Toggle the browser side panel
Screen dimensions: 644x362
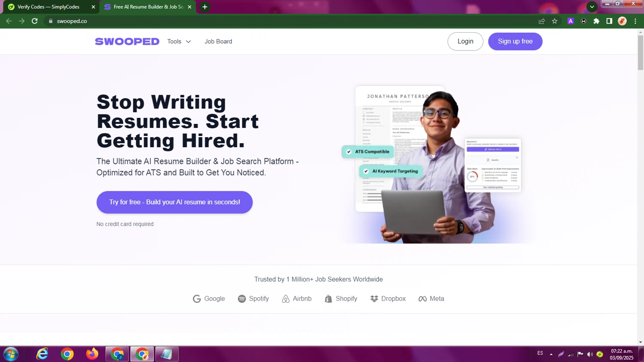coord(609,21)
